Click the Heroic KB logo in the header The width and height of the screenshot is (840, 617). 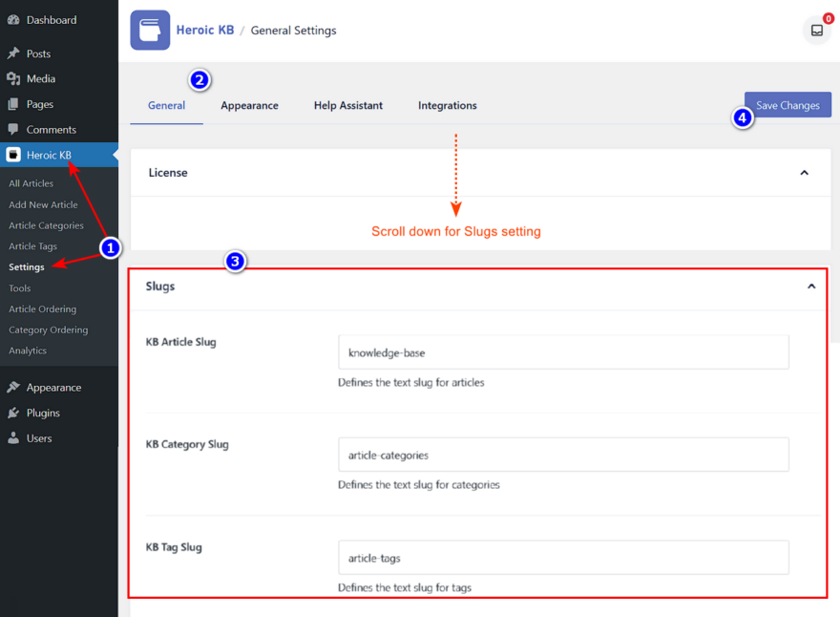pos(150,30)
